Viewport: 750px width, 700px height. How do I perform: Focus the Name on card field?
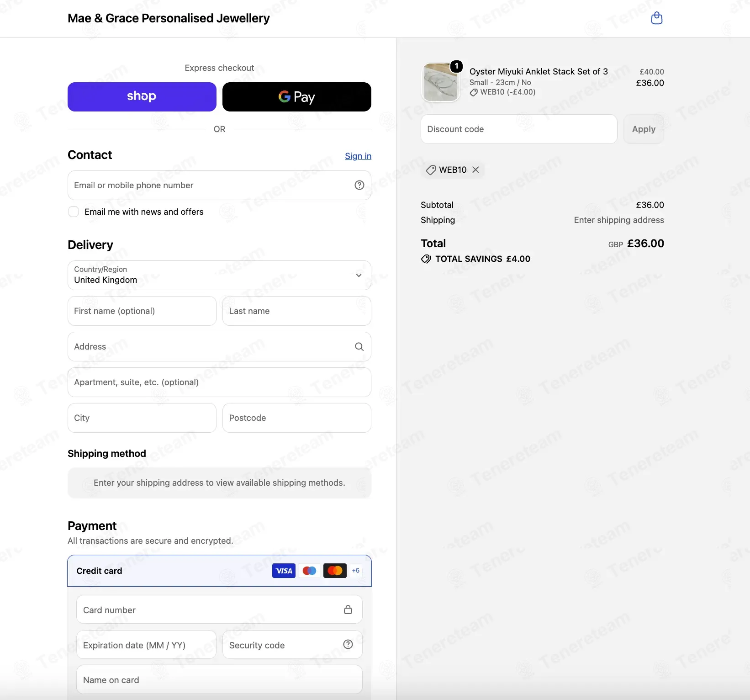(219, 680)
